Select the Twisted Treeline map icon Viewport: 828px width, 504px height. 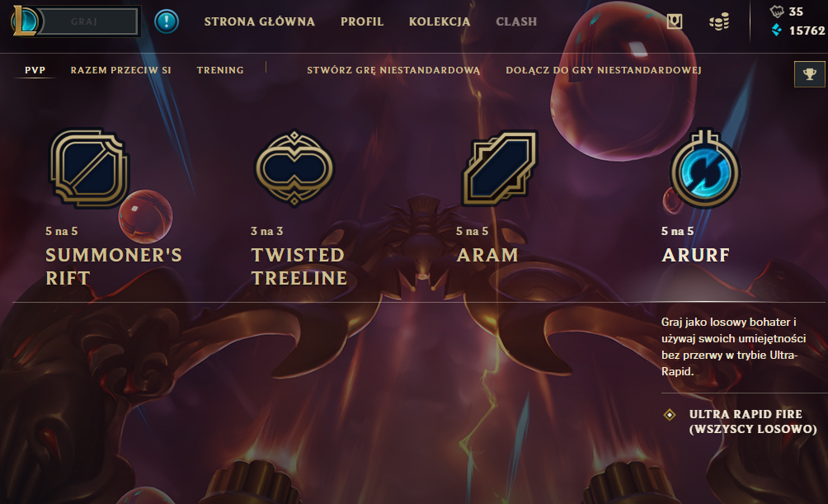tap(294, 168)
